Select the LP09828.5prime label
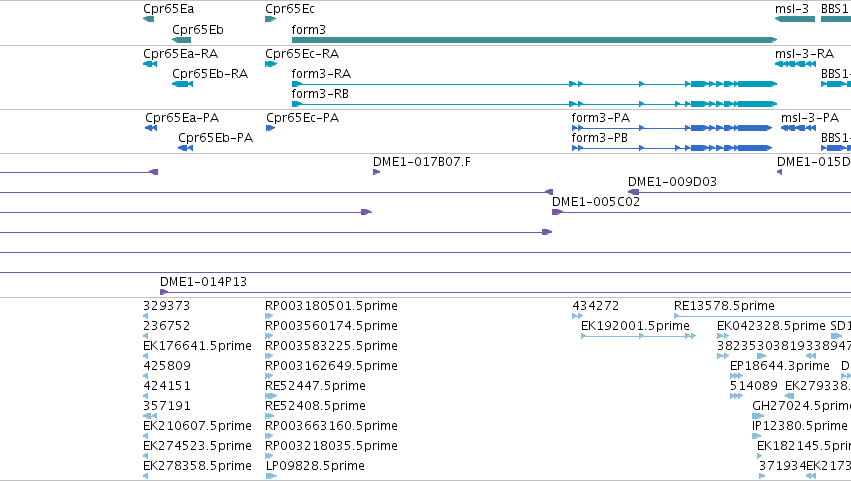The width and height of the screenshot is (851, 481). pyautogui.click(x=315, y=466)
